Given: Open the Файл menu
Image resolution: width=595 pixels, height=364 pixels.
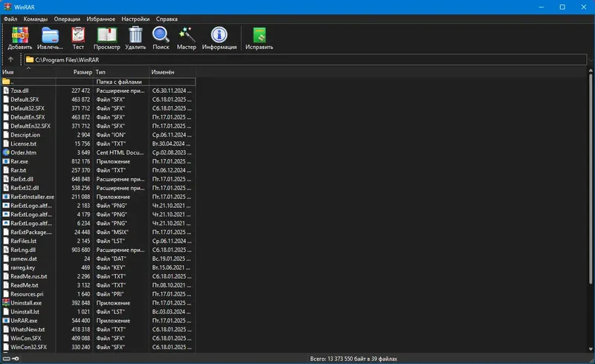Looking at the screenshot, I should pos(10,19).
